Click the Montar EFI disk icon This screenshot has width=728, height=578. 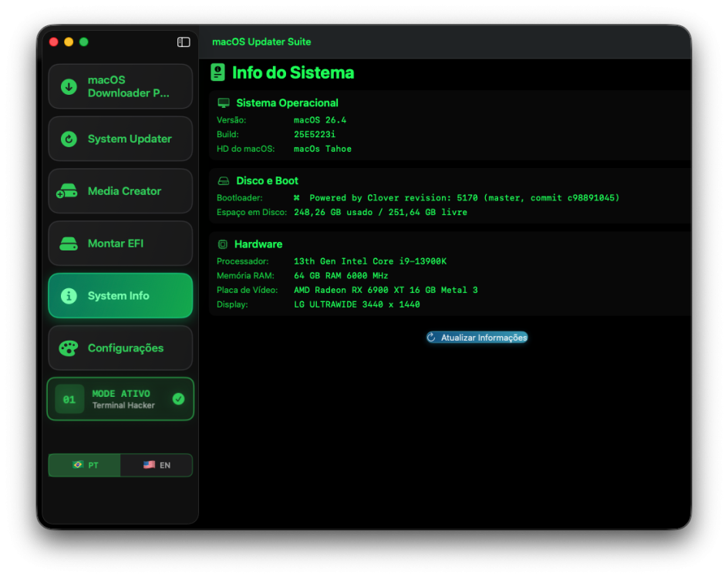[x=69, y=244]
